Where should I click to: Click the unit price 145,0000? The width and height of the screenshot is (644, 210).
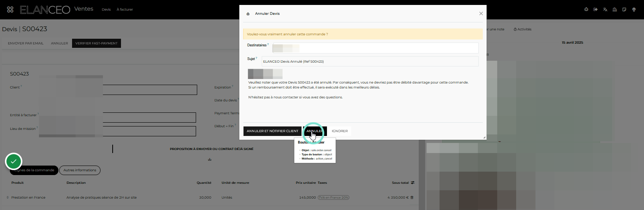click(307, 197)
